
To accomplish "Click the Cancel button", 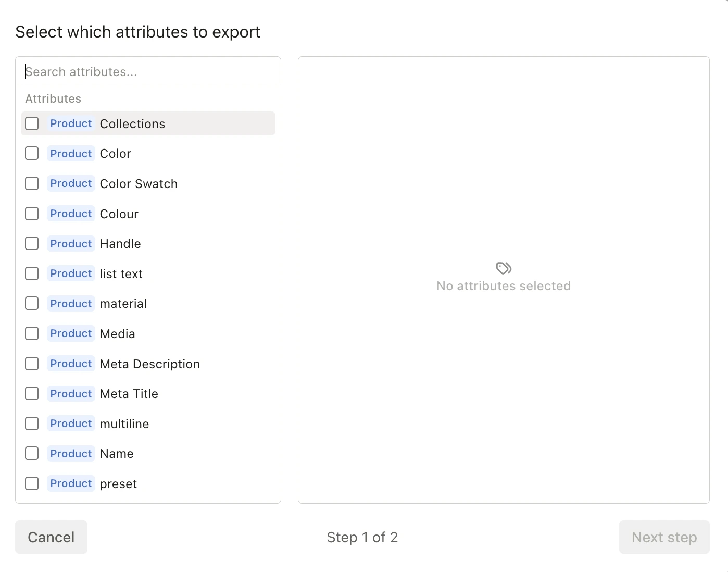I will point(51,537).
